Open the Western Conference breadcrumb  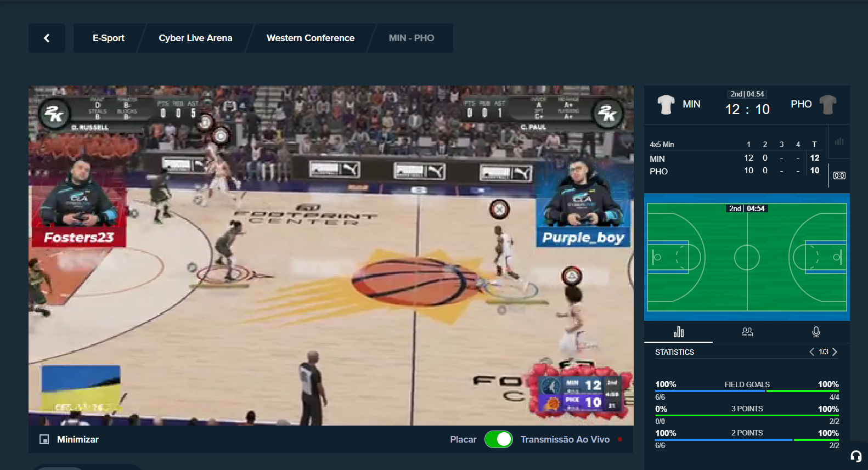coord(311,38)
